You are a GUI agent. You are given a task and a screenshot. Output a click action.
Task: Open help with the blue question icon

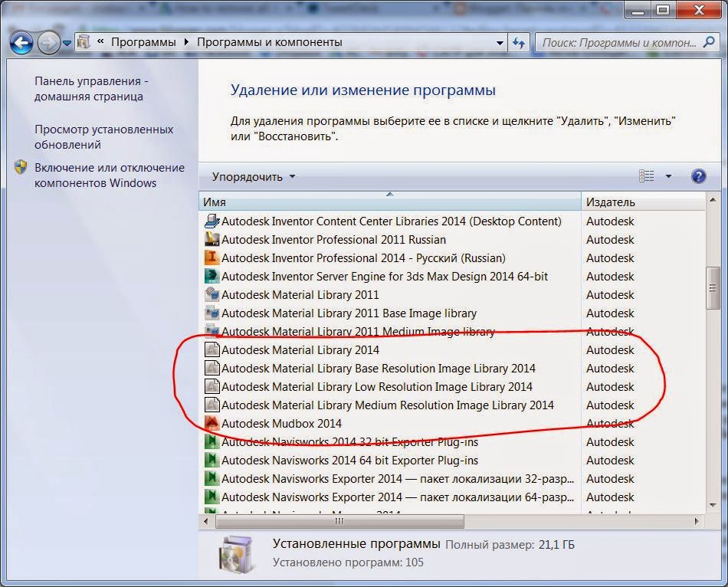pyautogui.click(x=698, y=176)
